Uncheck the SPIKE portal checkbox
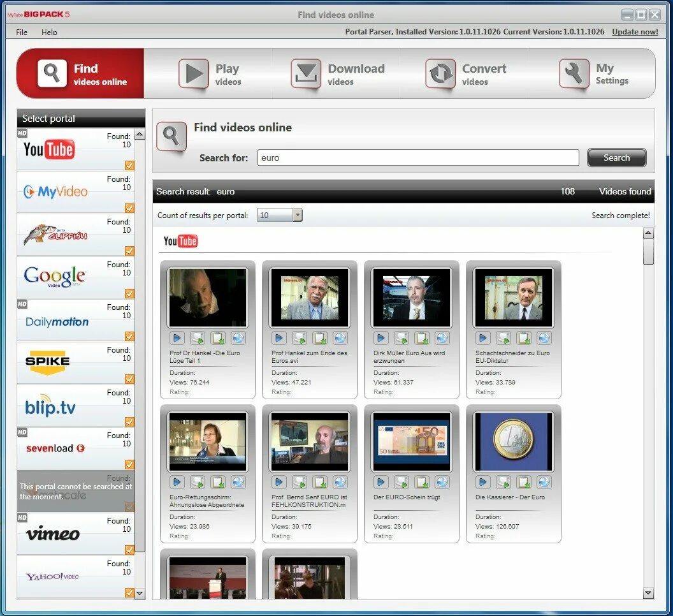Image resolution: width=673 pixels, height=616 pixels. [x=129, y=379]
